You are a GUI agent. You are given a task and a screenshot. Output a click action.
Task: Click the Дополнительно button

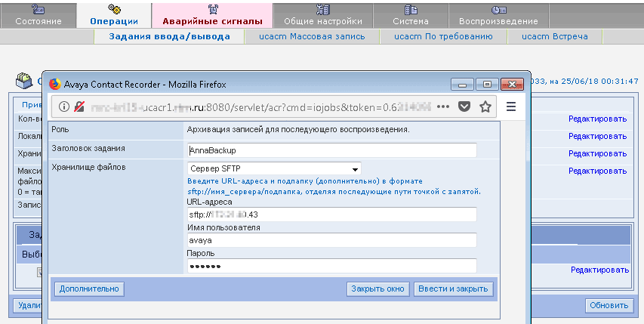pyautogui.click(x=89, y=289)
